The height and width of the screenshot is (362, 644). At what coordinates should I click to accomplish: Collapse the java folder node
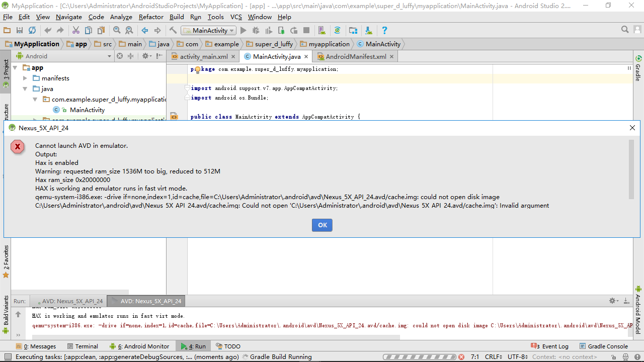[25, 88]
